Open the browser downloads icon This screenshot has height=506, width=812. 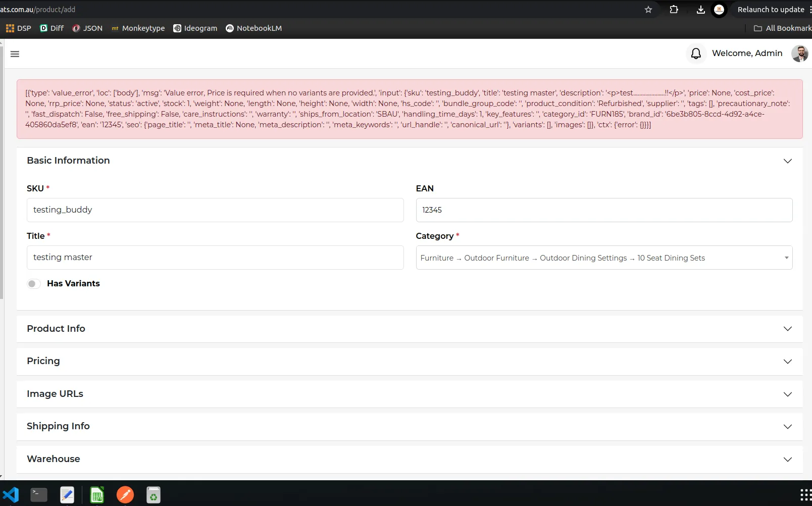tap(700, 10)
